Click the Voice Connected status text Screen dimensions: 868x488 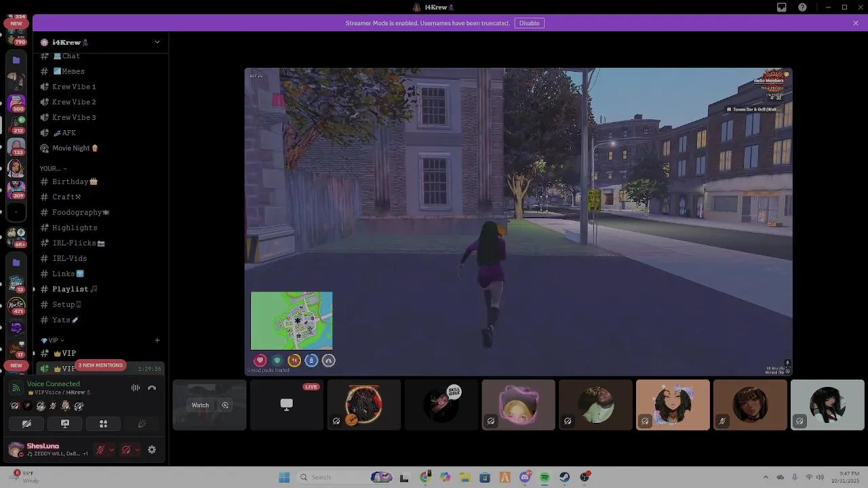point(54,384)
